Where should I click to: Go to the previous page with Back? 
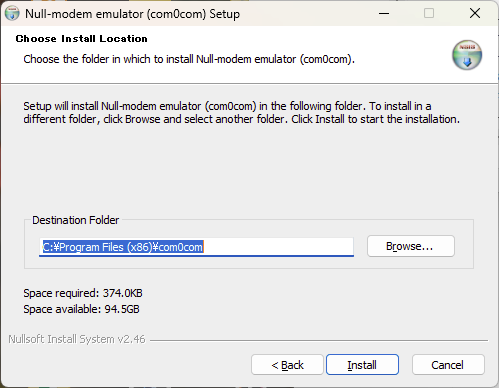point(287,365)
